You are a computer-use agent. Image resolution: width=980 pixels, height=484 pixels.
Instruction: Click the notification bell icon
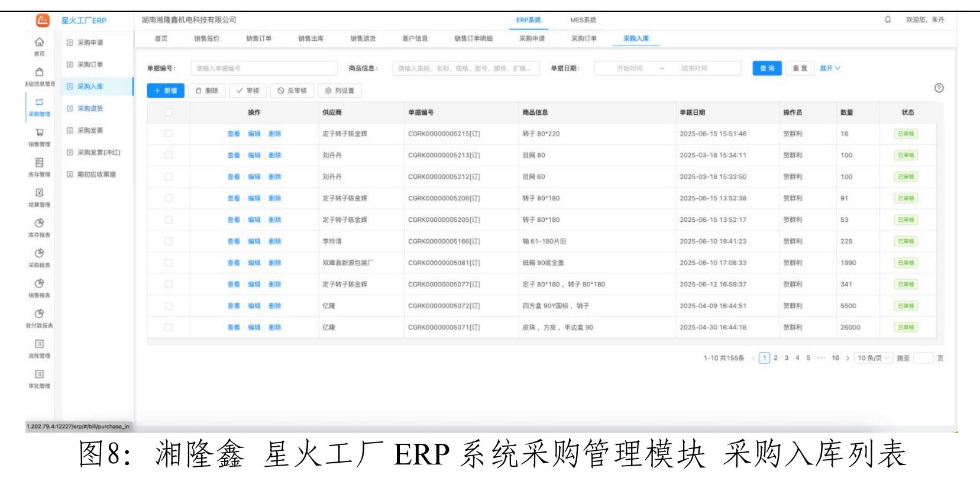pyautogui.click(x=888, y=20)
